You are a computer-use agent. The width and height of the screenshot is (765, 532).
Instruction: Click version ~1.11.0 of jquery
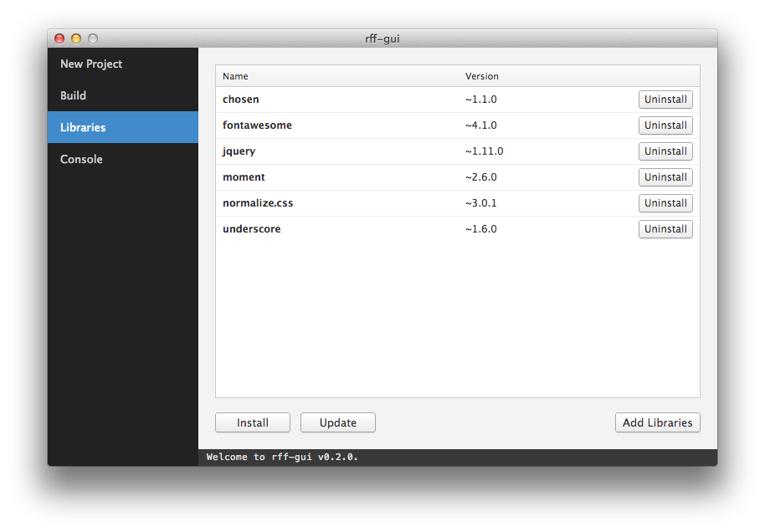pyautogui.click(x=484, y=151)
